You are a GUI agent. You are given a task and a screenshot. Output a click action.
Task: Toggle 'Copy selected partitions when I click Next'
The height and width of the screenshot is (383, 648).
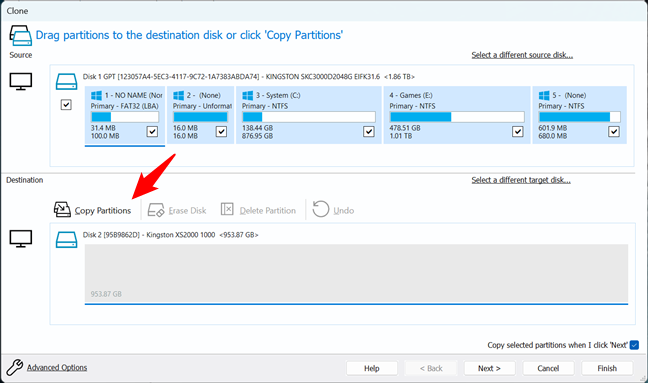pos(634,345)
